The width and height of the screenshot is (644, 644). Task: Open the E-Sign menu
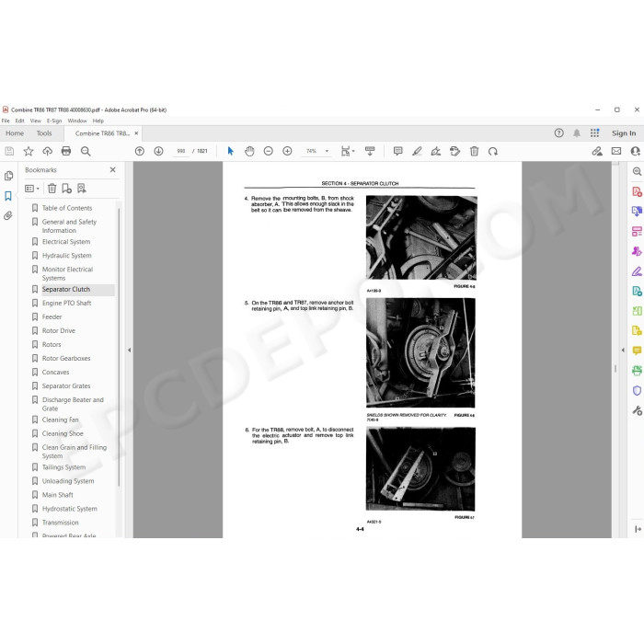(x=54, y=121)
